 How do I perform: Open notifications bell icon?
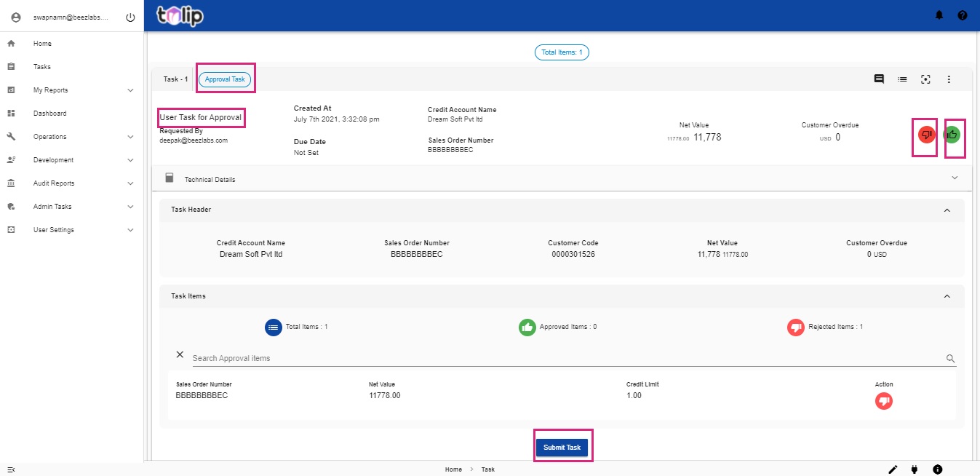click(x=939, y=15)
